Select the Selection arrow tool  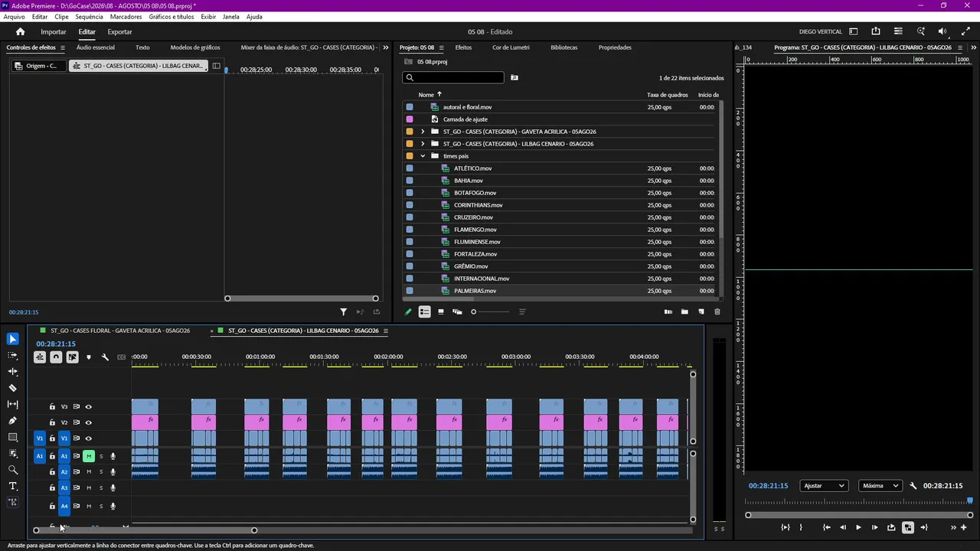coord(13,339)
